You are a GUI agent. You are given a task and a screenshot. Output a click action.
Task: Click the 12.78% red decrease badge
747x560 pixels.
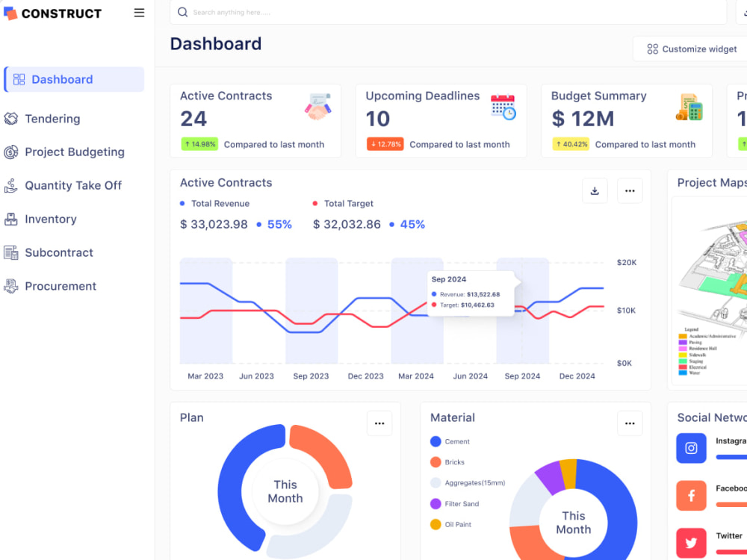pyautogui.click(x=385, y=144)
